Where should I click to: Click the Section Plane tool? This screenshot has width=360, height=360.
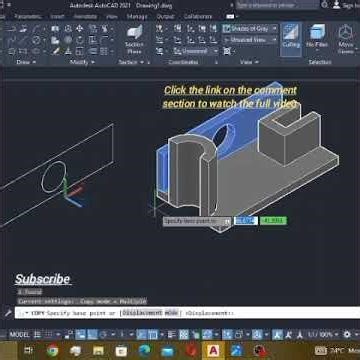(x=134, y=40)
